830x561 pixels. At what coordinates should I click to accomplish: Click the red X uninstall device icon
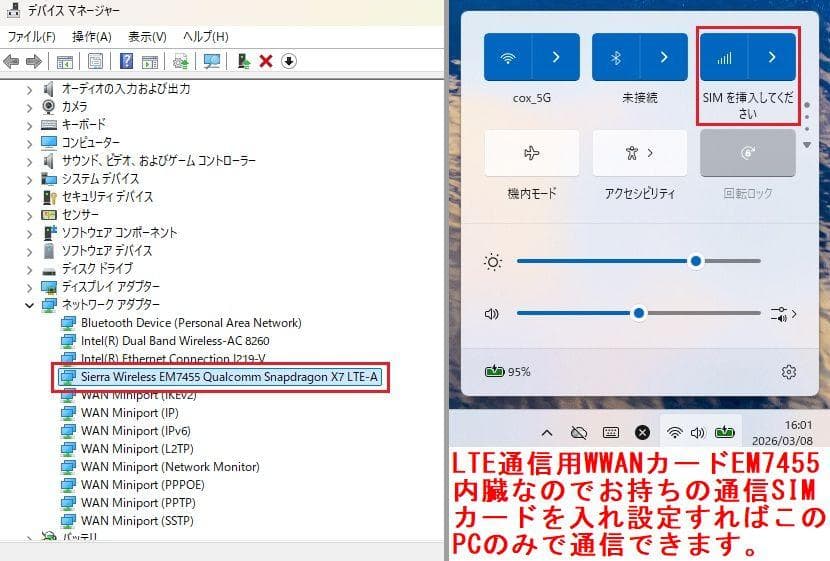(266, 61)
